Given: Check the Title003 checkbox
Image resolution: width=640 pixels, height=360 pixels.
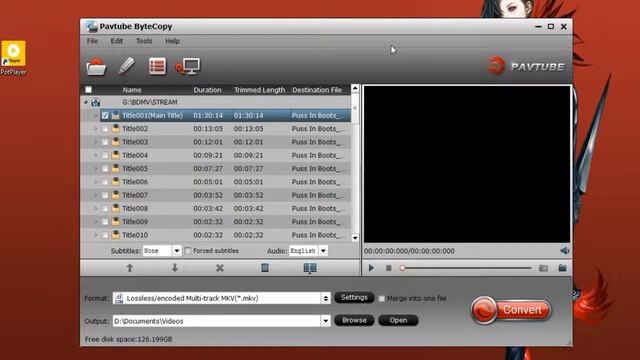Looking at the screenshot, I should pyautogui.click(x=105, y=142).
